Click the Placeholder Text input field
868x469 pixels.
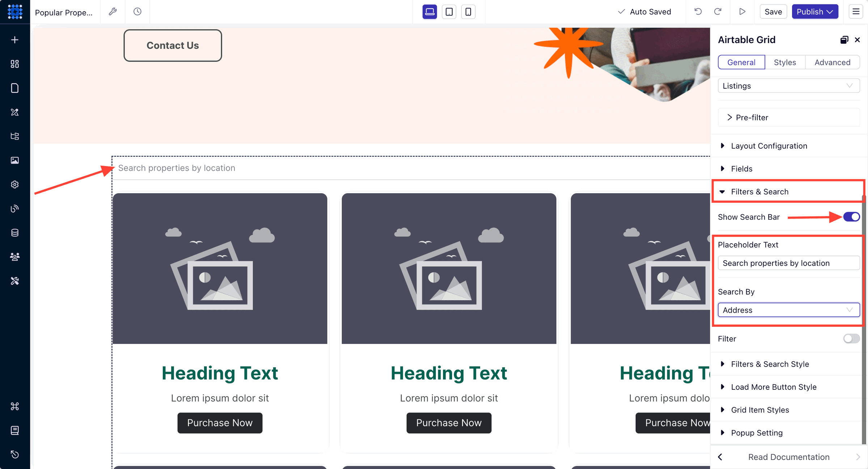788,263
